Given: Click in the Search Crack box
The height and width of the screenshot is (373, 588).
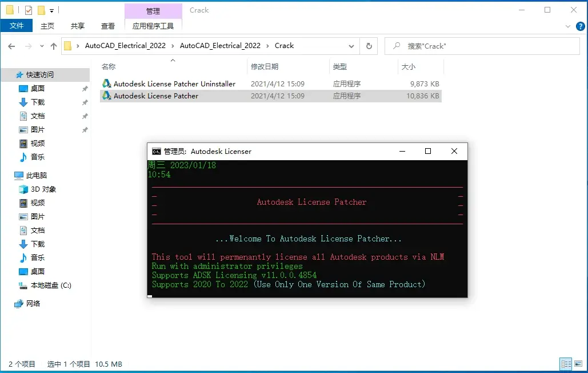Looking at the screenshot, I should click(482, 46).
